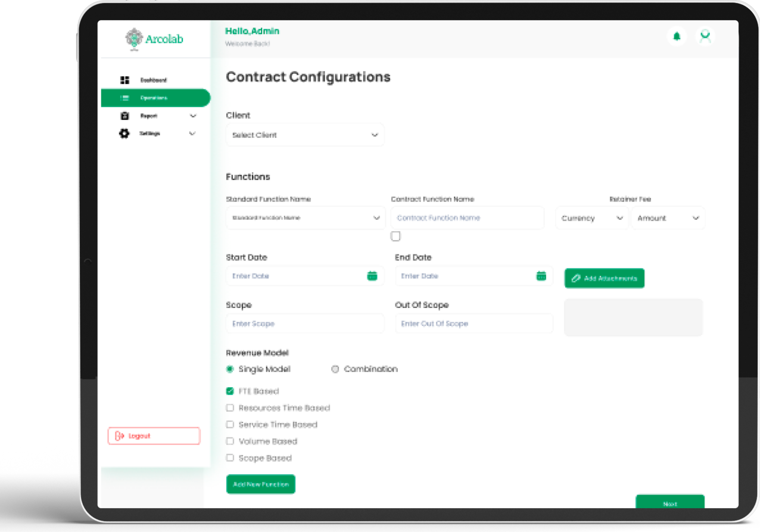Open the Currency dropdown
The image size is (760, 532).
point(592,218)
